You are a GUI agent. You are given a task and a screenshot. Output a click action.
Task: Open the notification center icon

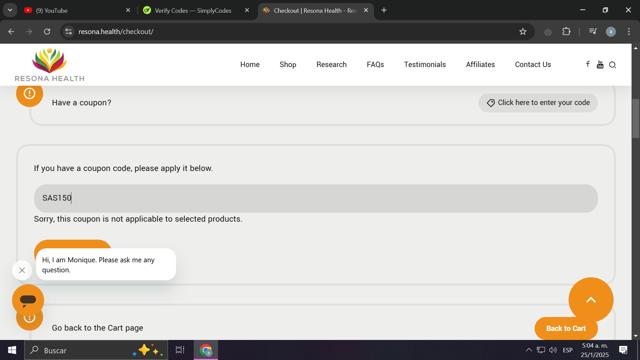click(623, 350)
